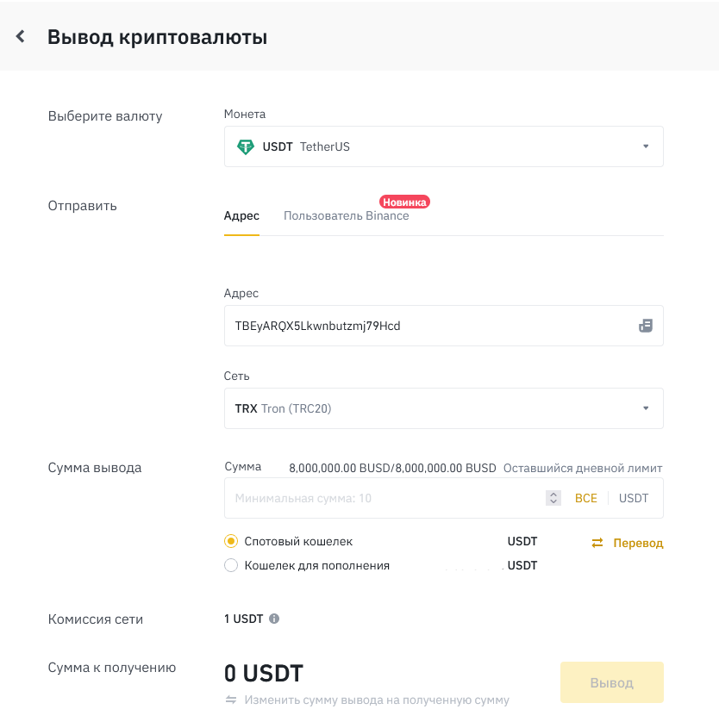Click the swap icon before Изменить сумму

pyautogui.click(x=231, y=700)
